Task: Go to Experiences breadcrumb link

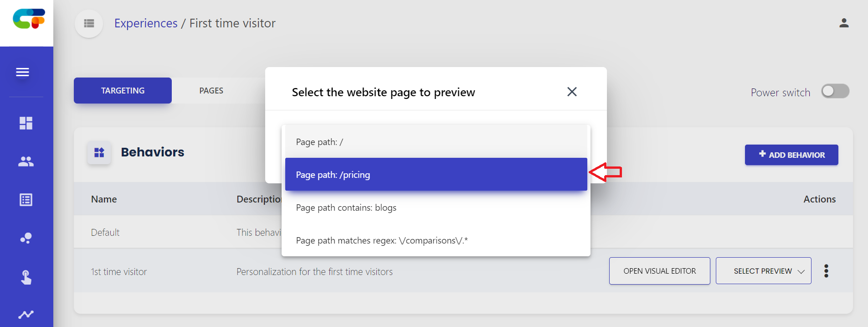Action: pos(146,23)
